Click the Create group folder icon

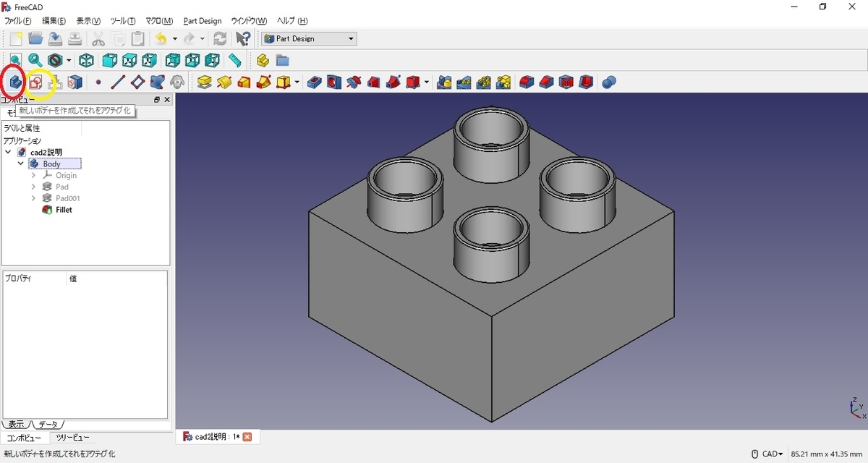pos(282,60)
